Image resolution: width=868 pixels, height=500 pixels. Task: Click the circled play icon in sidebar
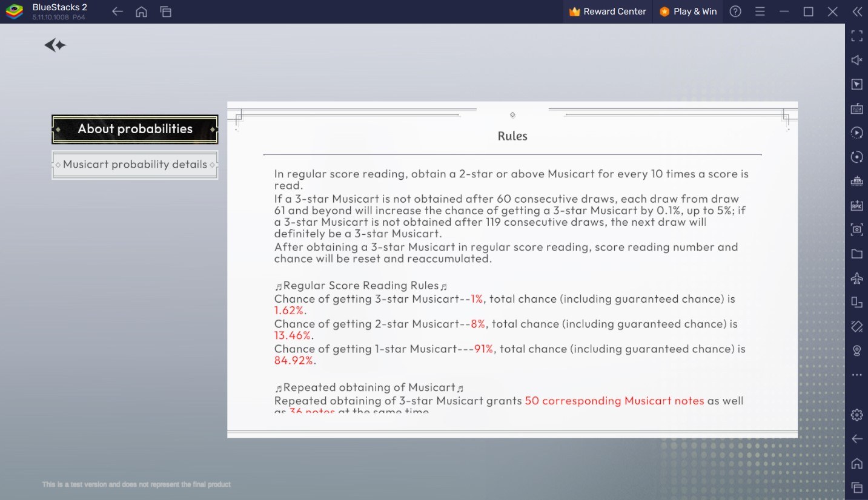[x=856, y=133]
